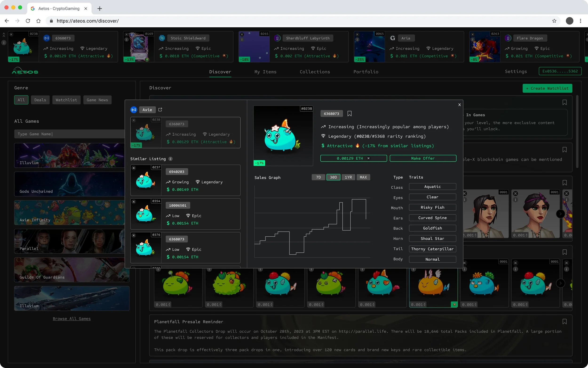The height and width of the screenshot is (368, 588).
Task: Switch to the Collections tab
Action: (x=314, y=72)
